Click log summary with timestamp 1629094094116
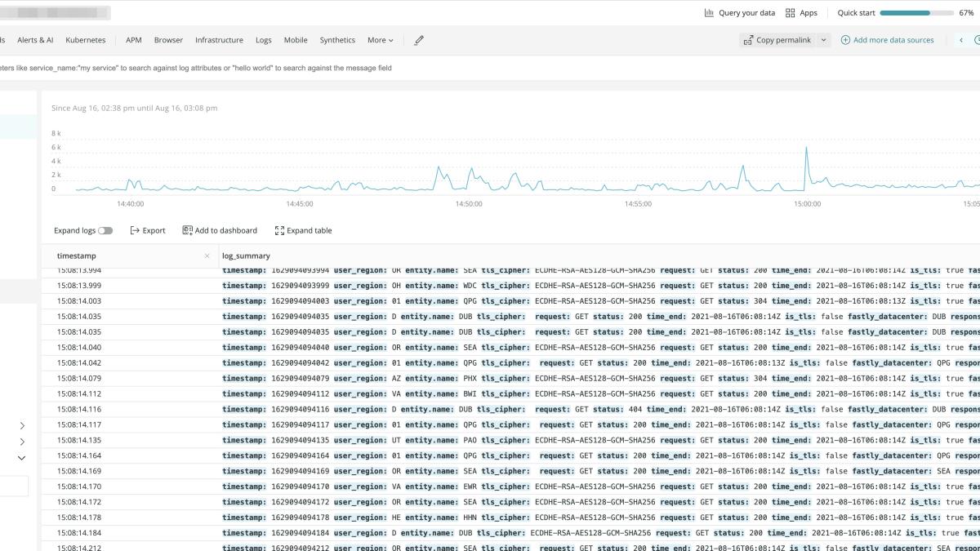The width and height of the screenshot is (980, 551). (x=601, y=410)
